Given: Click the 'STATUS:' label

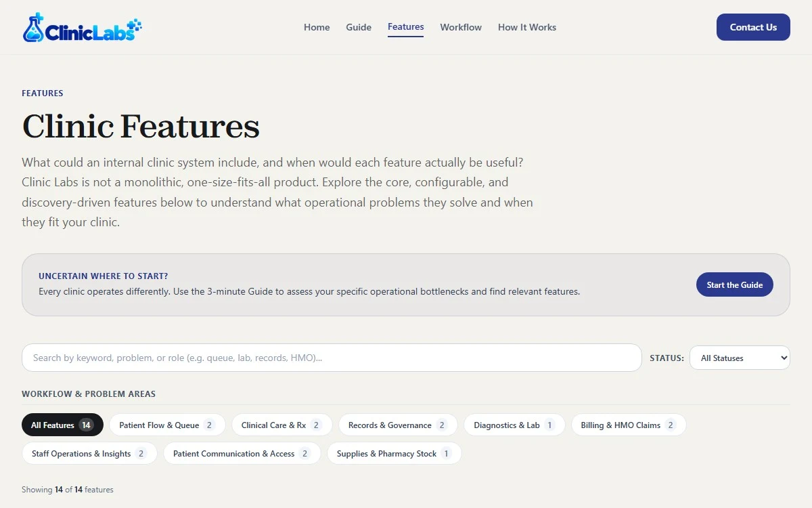Looking at the screenshot, I should [x=667, y=358].
